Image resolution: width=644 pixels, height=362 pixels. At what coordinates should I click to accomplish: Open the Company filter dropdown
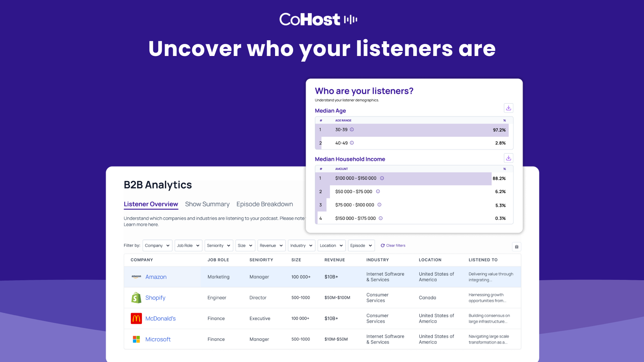157,246
